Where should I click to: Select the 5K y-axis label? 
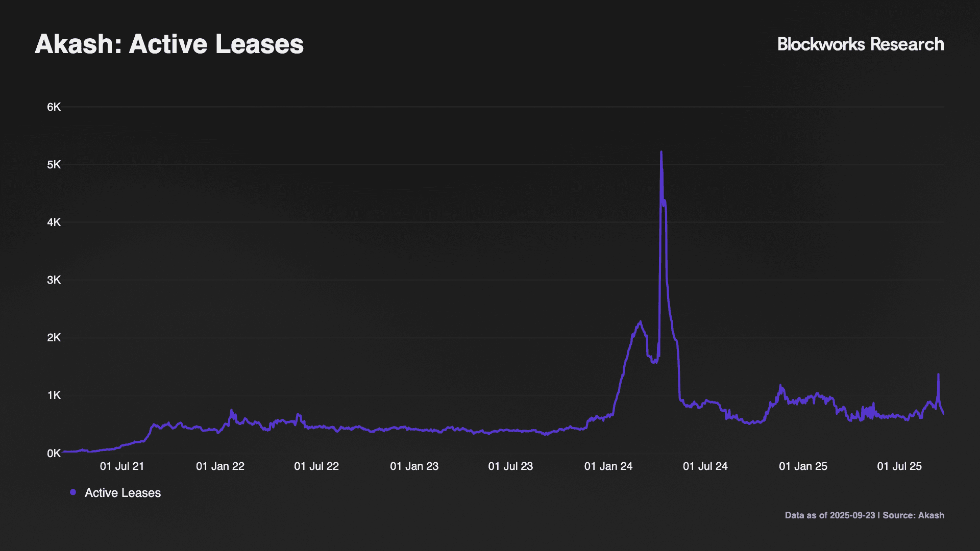coord(54,165)
